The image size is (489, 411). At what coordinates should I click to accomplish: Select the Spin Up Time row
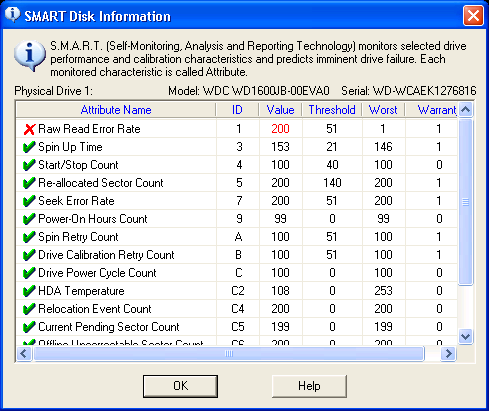(x=237, y=147)
